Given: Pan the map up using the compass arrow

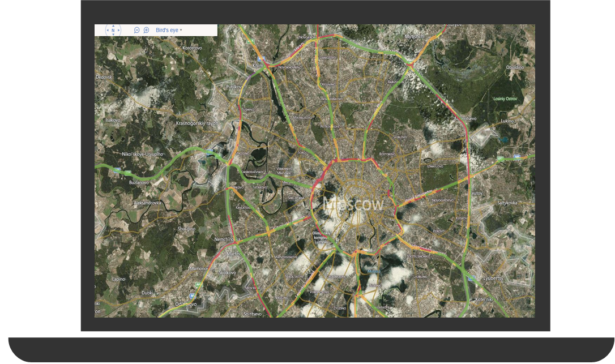Looking at the screenshot, I should [x=113, y=26].
